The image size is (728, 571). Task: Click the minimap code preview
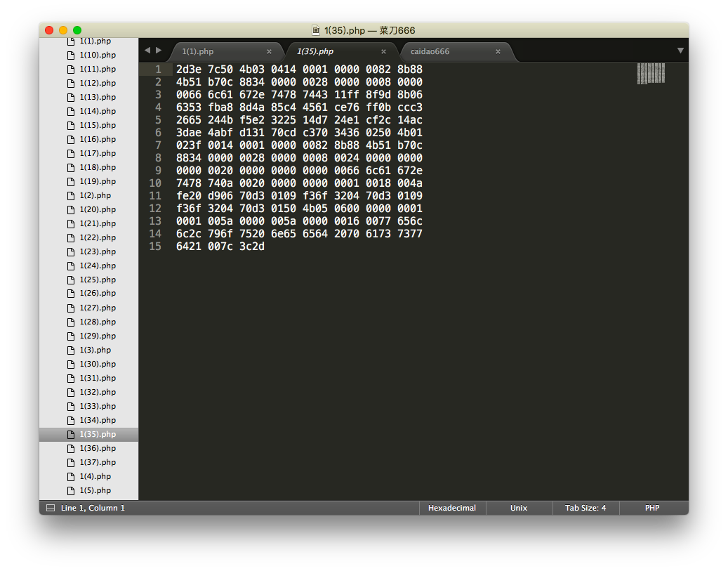click(651, 73)
